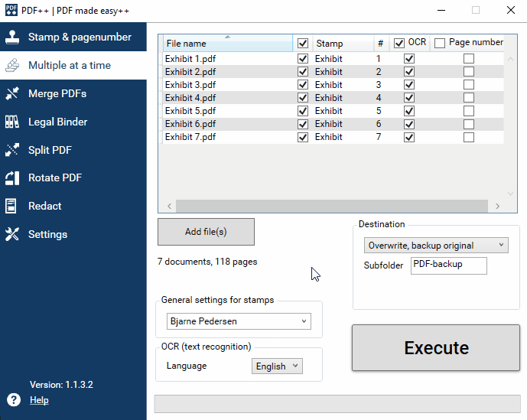The height and width of the screenshot is (420, 527).
Task: Open the Stamp & pagenumber section
Action: tap(73, 37)
